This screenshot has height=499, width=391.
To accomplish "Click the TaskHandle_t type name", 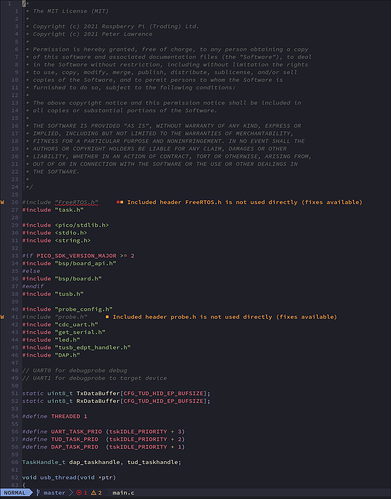I will tap(44, 462).
